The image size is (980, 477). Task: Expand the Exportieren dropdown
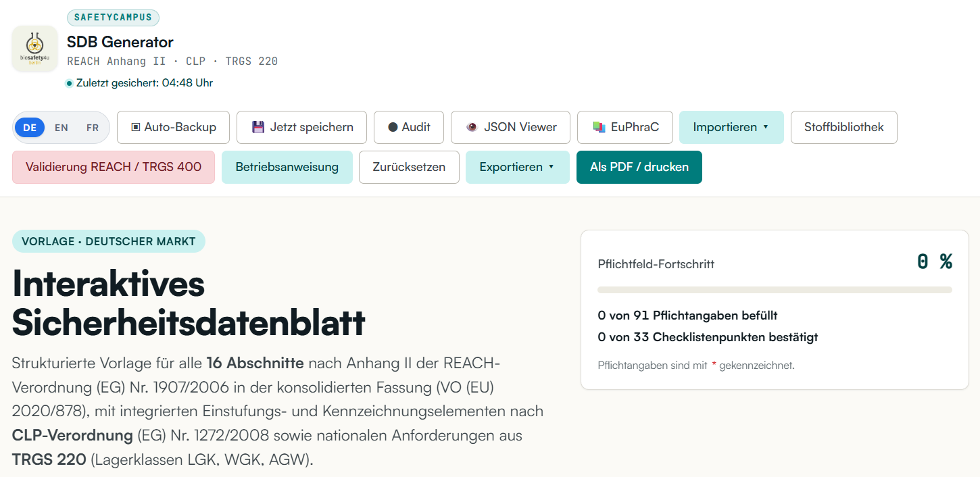(x=518, y=167)
